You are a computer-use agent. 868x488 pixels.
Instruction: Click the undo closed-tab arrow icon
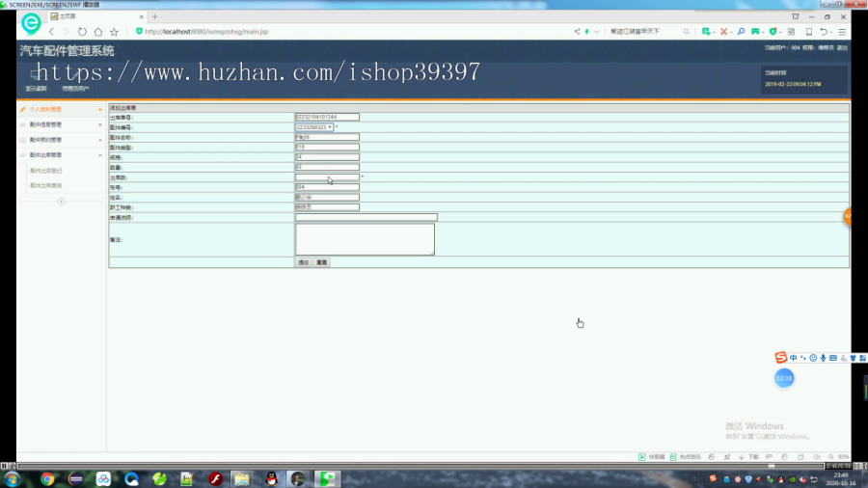[x=824, y=32]
